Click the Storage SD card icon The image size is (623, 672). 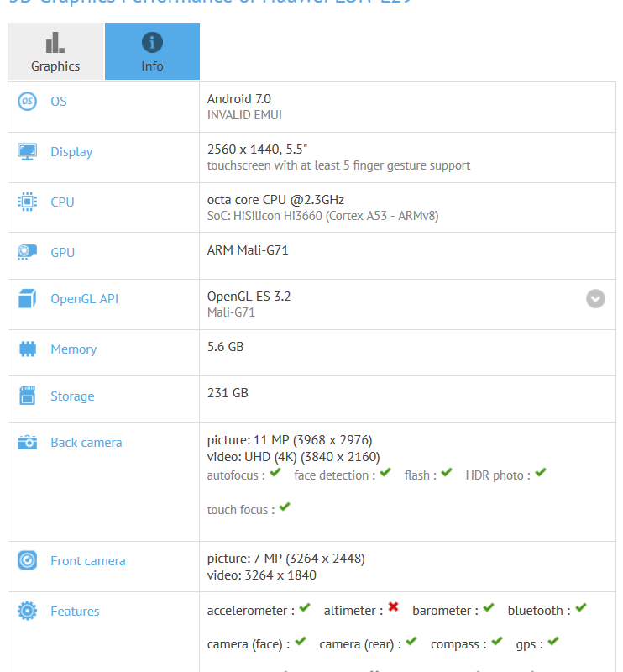point(28,396)
